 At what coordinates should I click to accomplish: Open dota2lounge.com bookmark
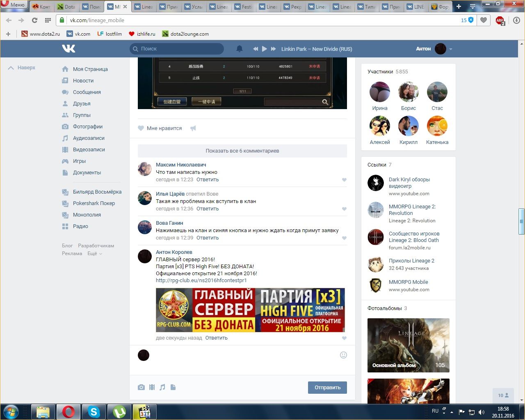coord(185,34)
